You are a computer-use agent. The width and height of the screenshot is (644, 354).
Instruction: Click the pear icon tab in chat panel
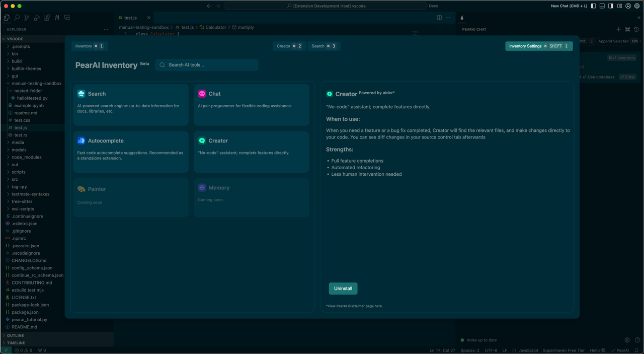tap(462, 18)
